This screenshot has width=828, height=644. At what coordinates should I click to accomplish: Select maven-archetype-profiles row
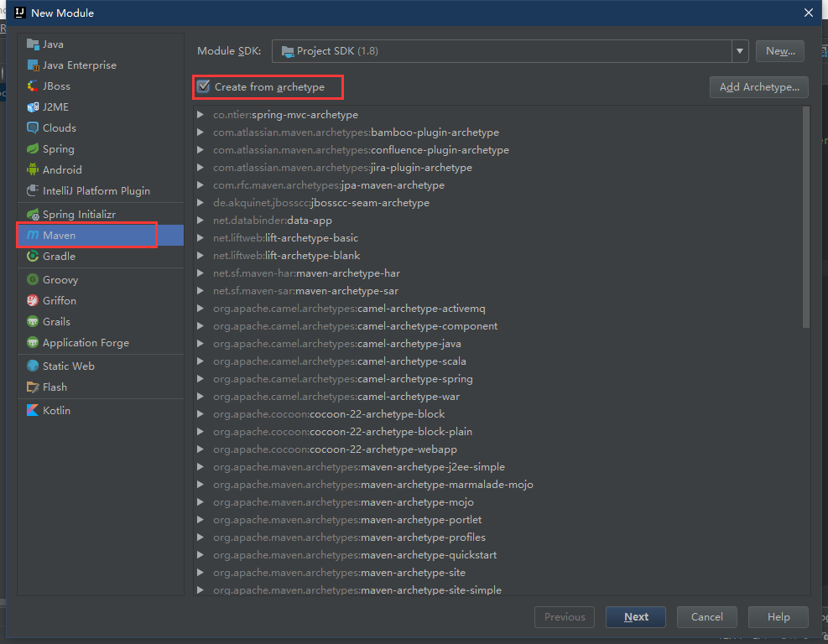click(x=498, y=538)
